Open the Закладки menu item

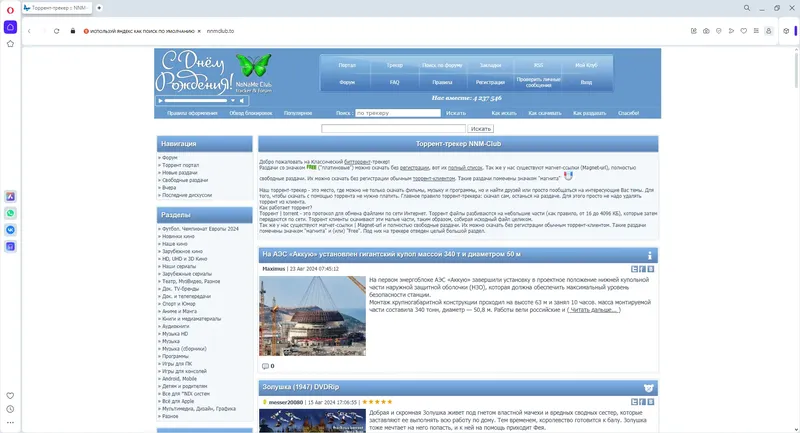point(490,65)
